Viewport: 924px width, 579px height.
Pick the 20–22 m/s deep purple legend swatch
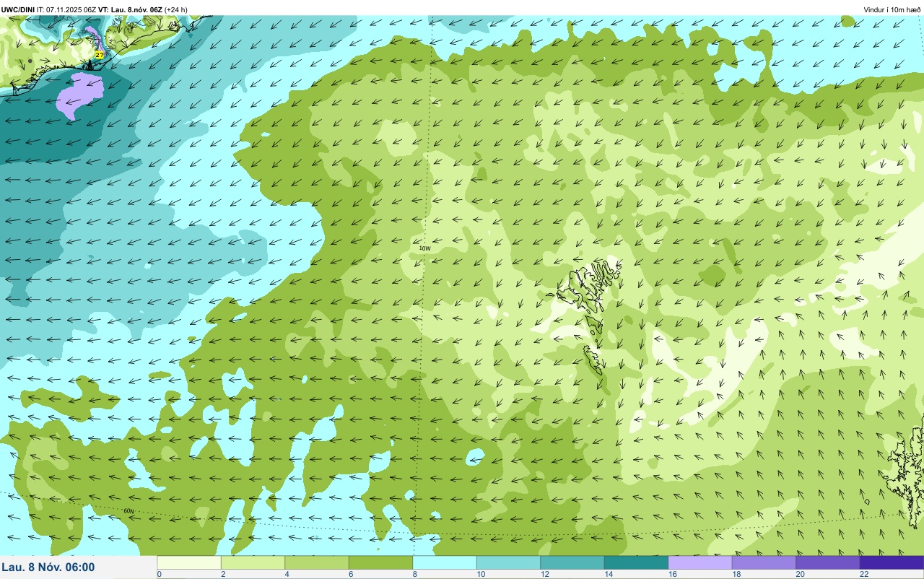[x=828, y=562]
